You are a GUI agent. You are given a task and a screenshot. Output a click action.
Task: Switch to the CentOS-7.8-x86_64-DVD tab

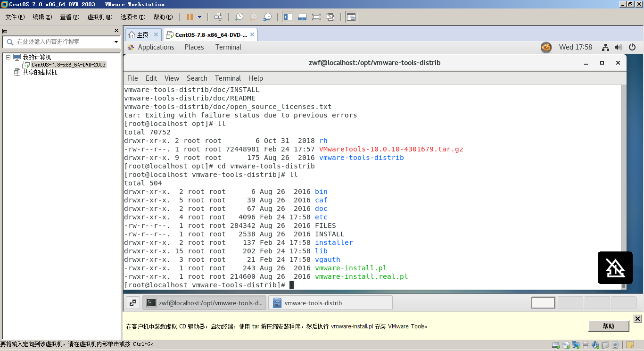click(211, 35)
